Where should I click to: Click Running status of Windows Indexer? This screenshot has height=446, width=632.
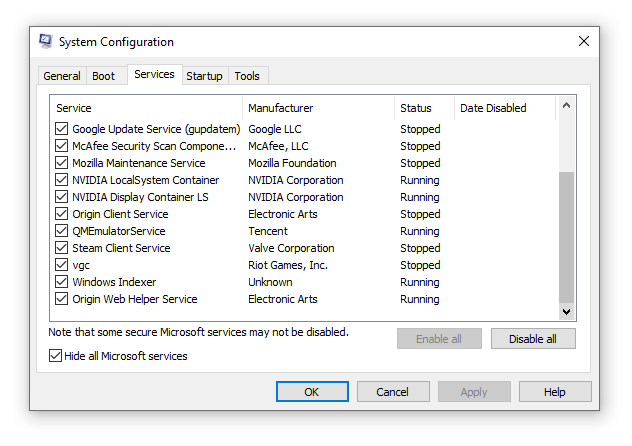[420, 282]
